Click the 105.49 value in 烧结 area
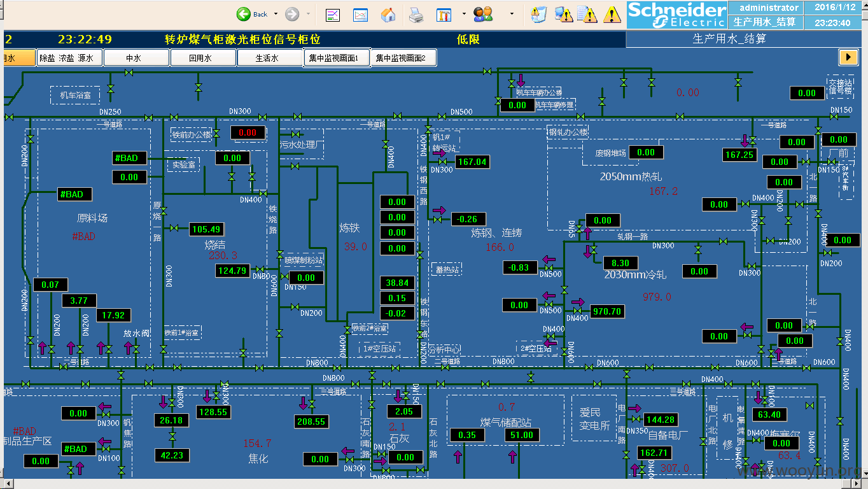The image size is (868, 489). pyautogui.click(x=206, y=229)
